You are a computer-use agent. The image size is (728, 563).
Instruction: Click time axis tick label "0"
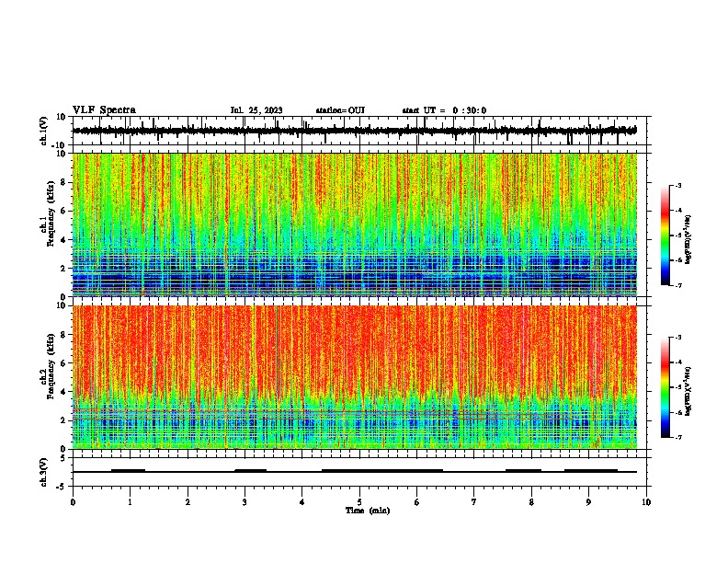pos(73,502)
